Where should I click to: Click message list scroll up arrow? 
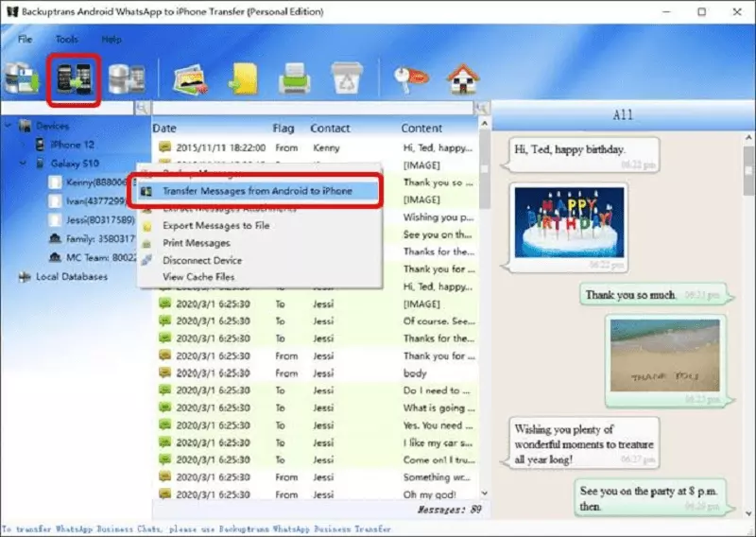(x=485, y=124)
